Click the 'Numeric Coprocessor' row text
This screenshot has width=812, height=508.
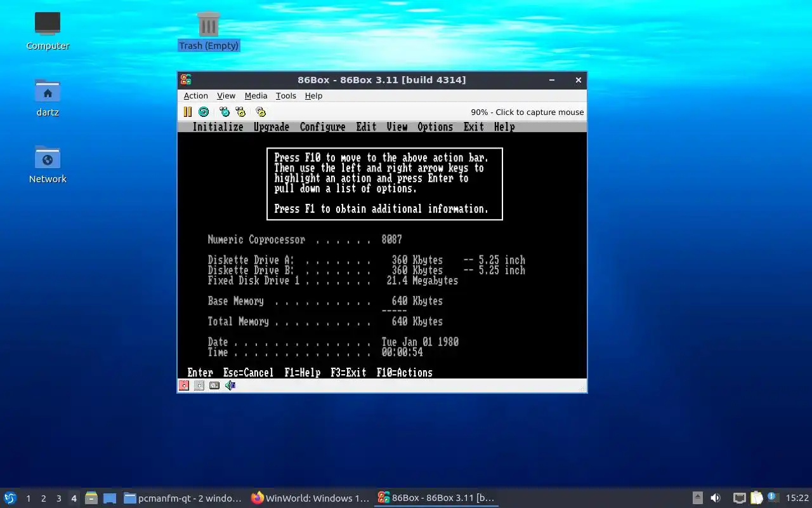(x=256, y=240)
